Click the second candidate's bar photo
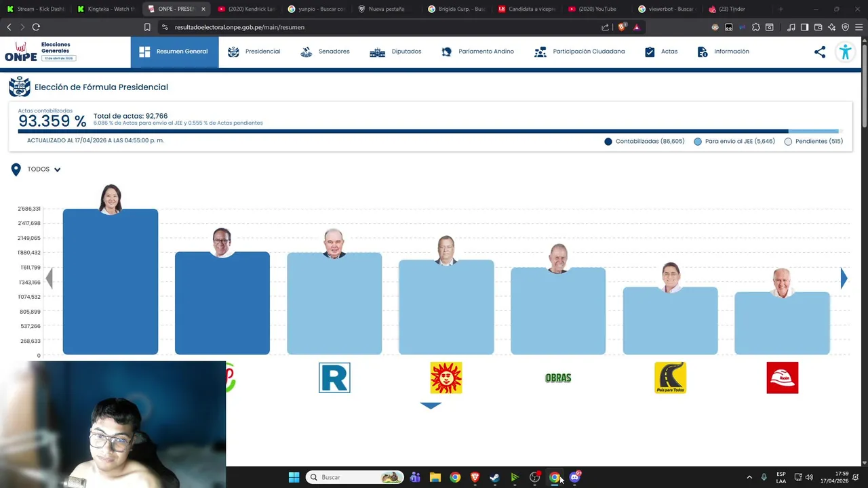The width and height of the screenshot is (868, 488). tap(222, 243)
